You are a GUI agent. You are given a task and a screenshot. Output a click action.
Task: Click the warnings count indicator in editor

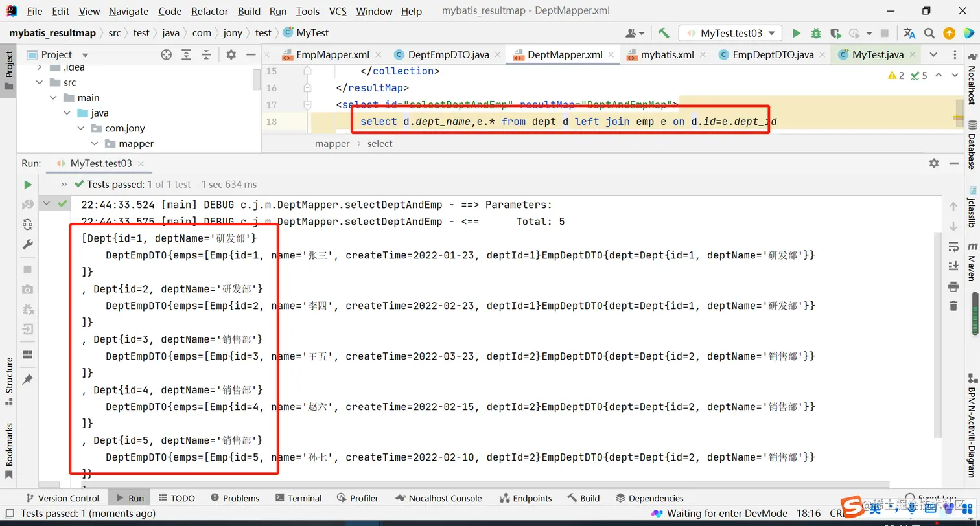(896, 76)
